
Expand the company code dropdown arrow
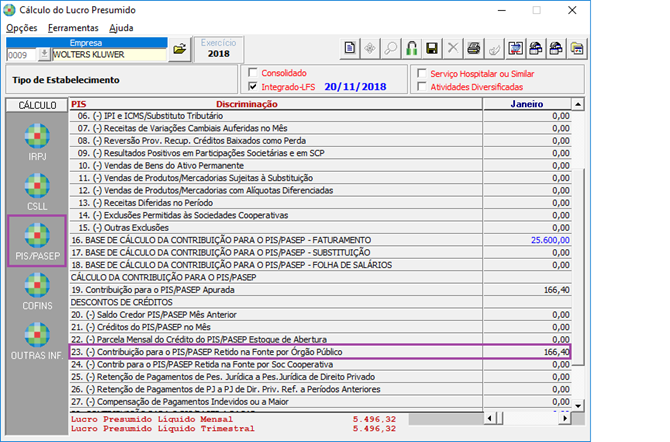(44, 54)
